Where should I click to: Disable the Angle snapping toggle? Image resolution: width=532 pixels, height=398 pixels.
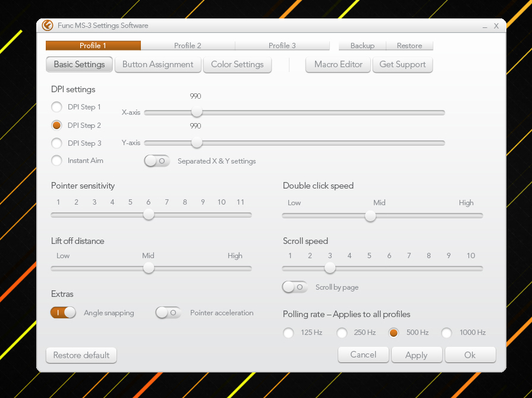tap(63, 313)
